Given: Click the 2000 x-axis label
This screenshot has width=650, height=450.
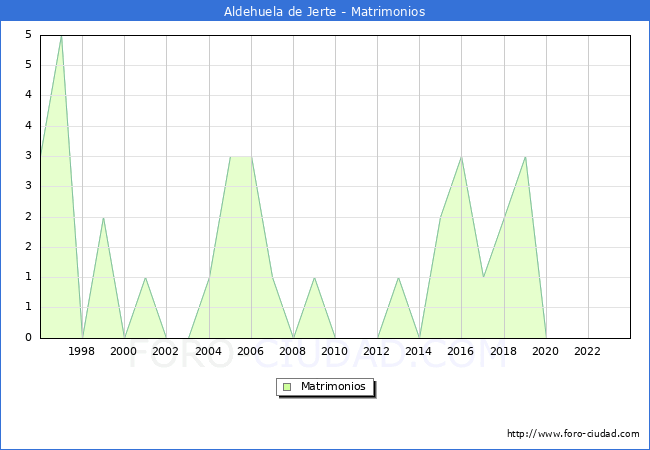Looking at the screenshot, I should click(124, 351).
